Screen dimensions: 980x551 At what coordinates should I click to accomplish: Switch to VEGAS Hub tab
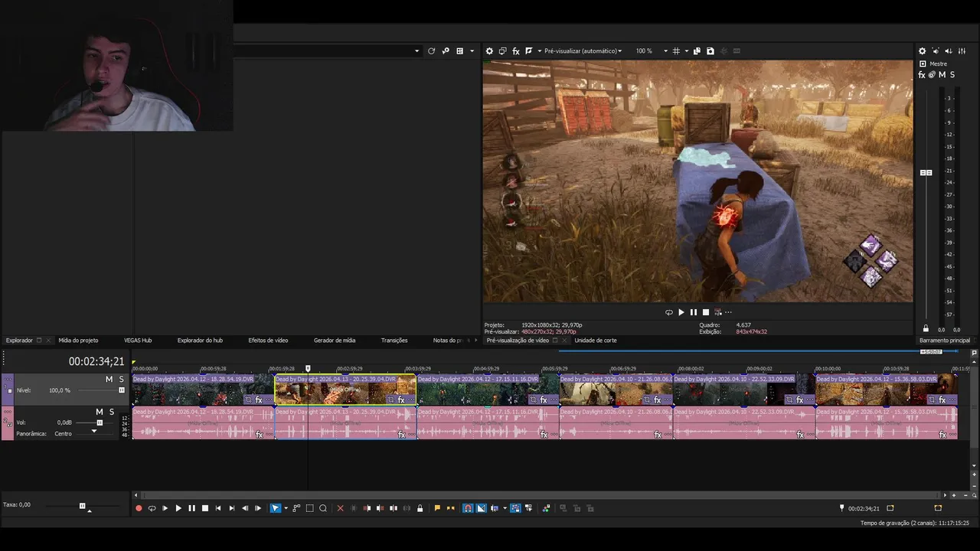point(138,341)
